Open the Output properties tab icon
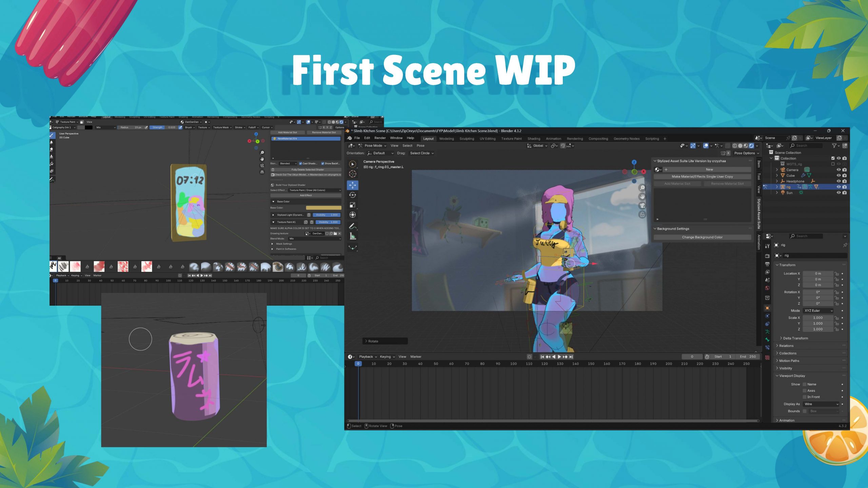868x488 pixels. click(x=767, y=264)
